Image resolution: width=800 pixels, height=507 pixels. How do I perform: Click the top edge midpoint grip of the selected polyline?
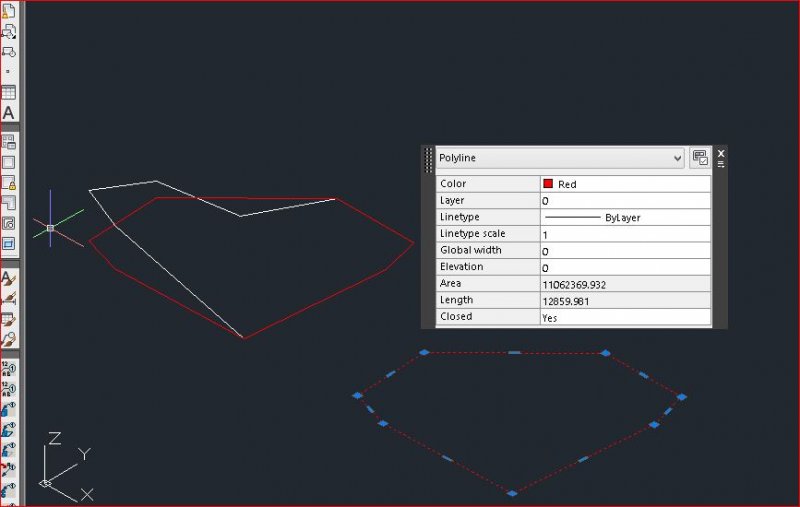[515, 352]
